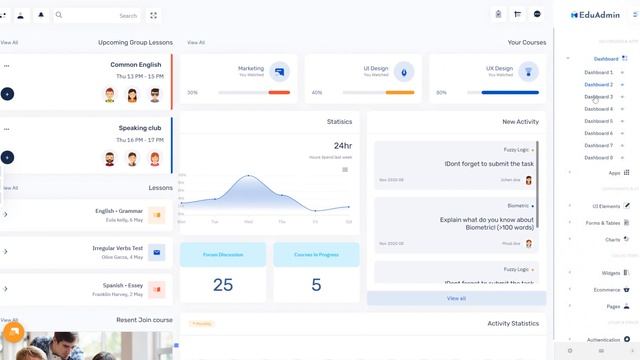Click the orange chat bubble button

click(x=13, y=332)
